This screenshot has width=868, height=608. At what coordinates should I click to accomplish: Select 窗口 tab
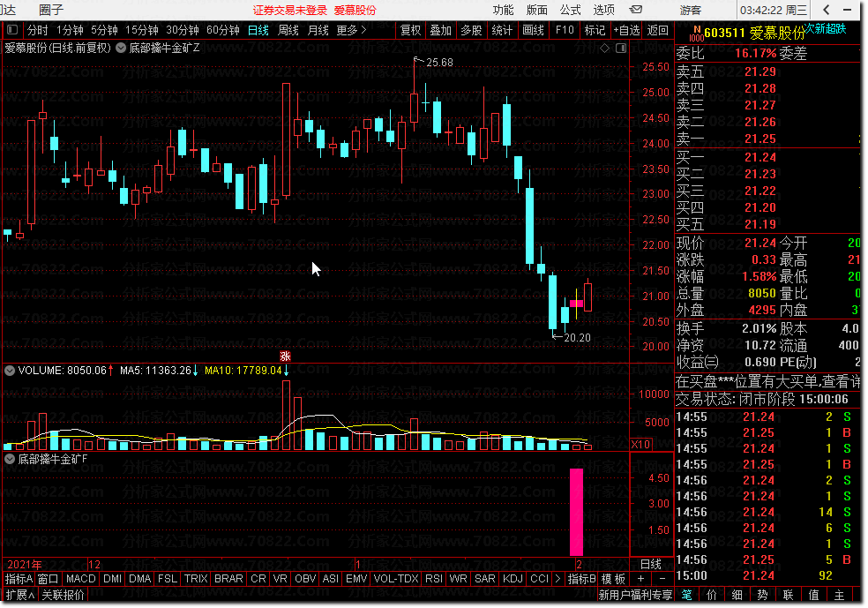[x=49, y=579]
